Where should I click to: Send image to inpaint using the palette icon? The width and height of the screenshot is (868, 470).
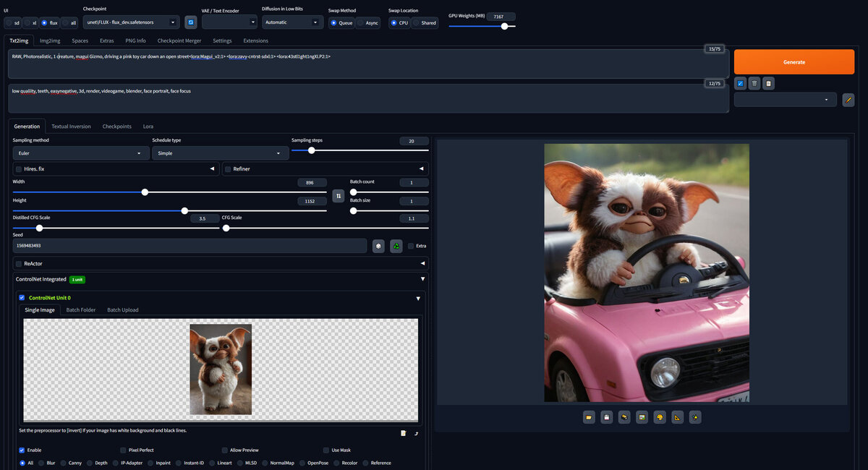[x=659, y=417]
